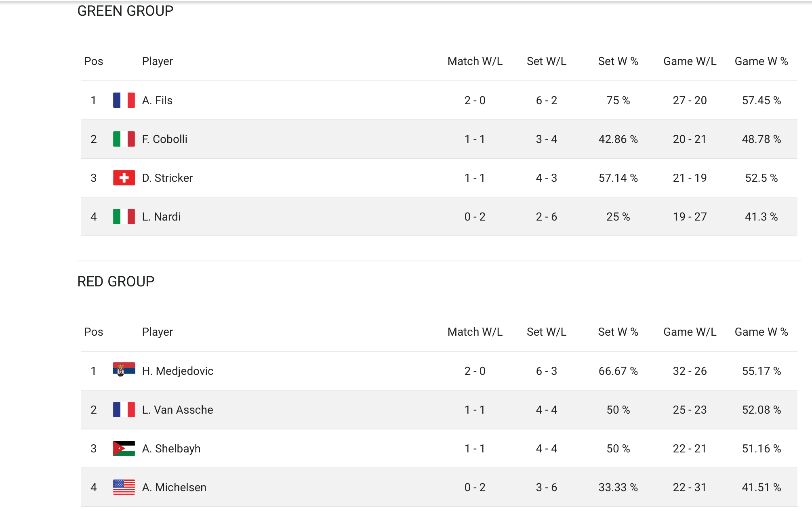Select D. Stricker player name
Screen dimensions: 812x511
click(x=167, y=178)
